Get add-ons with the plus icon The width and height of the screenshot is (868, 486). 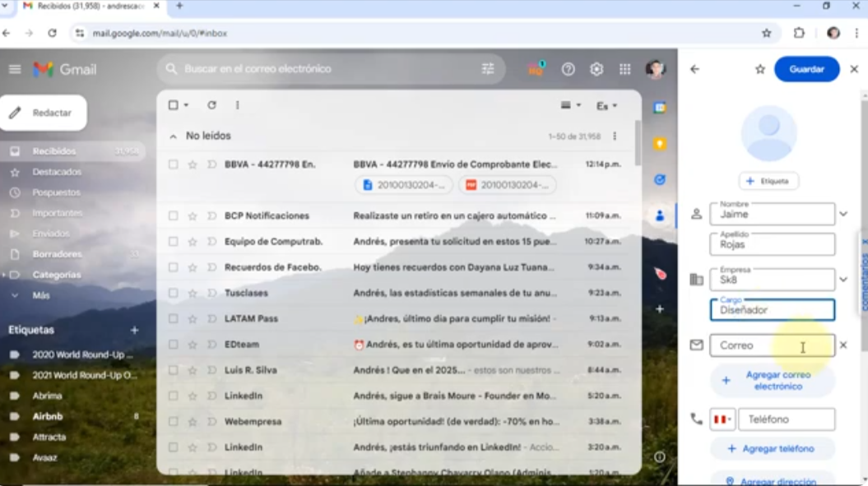pyautogui.click(x=659, y=309)
